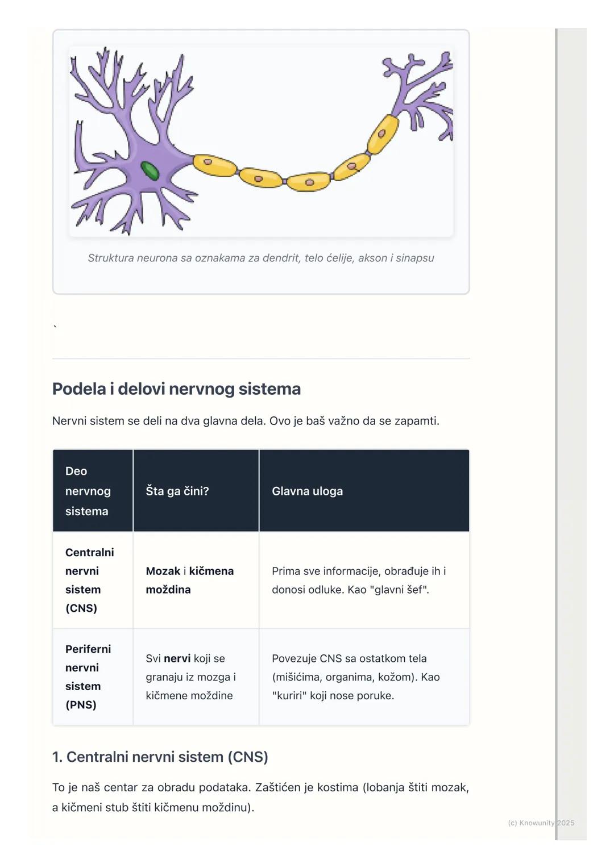Click the neuron structure illustration
Image resolution: width=614 pixels, height=868 pixels.
click(x=261, y=141)
